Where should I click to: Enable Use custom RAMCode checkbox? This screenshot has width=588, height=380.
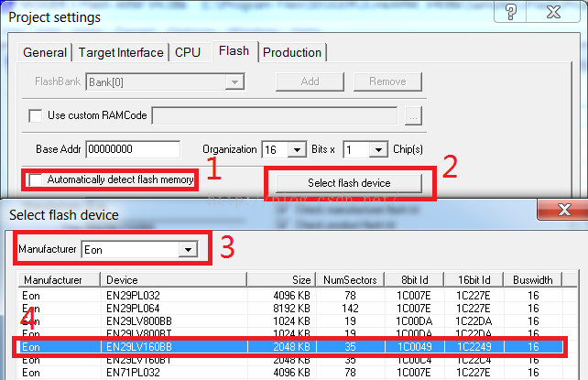(36, 115)
